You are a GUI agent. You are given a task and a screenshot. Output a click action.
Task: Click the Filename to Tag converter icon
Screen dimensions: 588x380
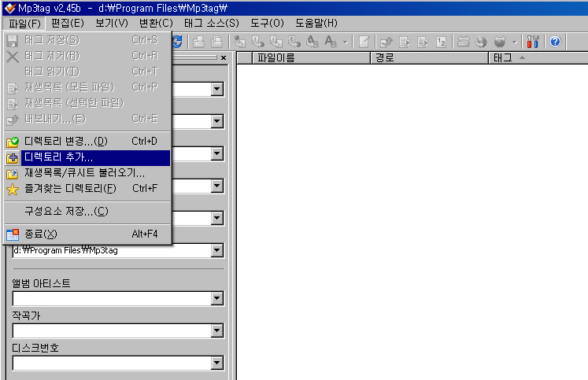coord(258,42)
